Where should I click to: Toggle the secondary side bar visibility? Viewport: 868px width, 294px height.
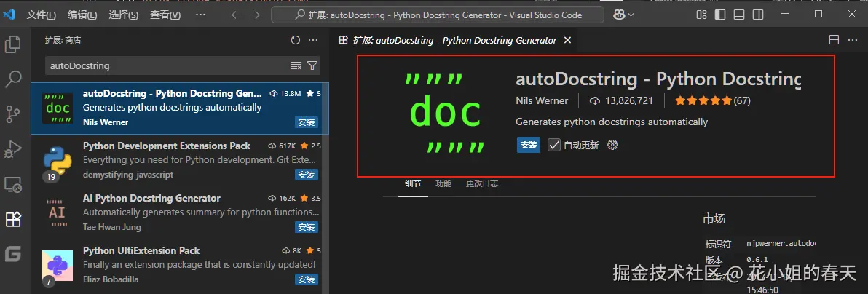coord(758,15)
